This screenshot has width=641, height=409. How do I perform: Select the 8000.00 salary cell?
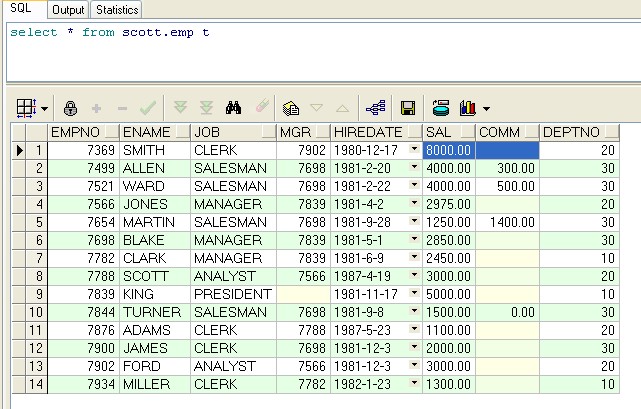coord(449,150)
